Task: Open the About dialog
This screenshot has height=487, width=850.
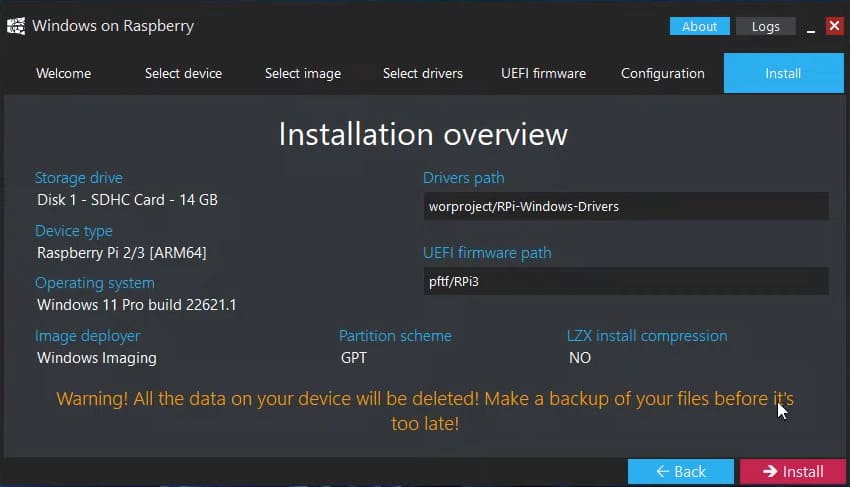Action: click(699, 27)
